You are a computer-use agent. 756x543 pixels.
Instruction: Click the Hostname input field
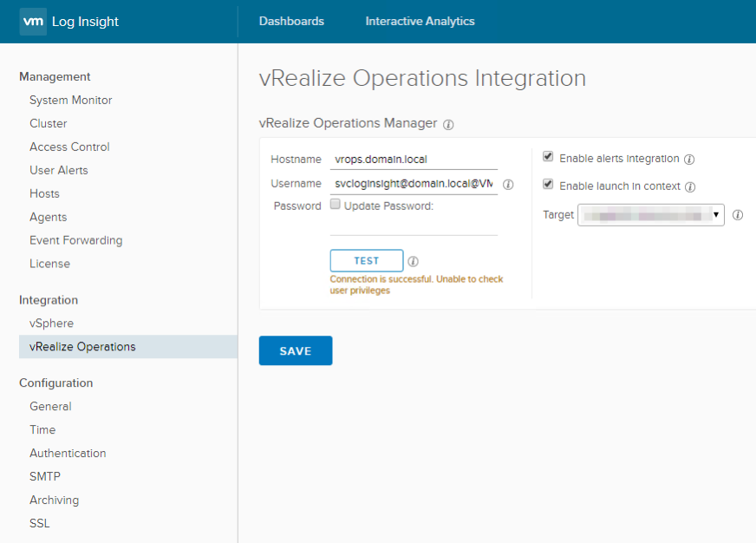pos(414,159)
